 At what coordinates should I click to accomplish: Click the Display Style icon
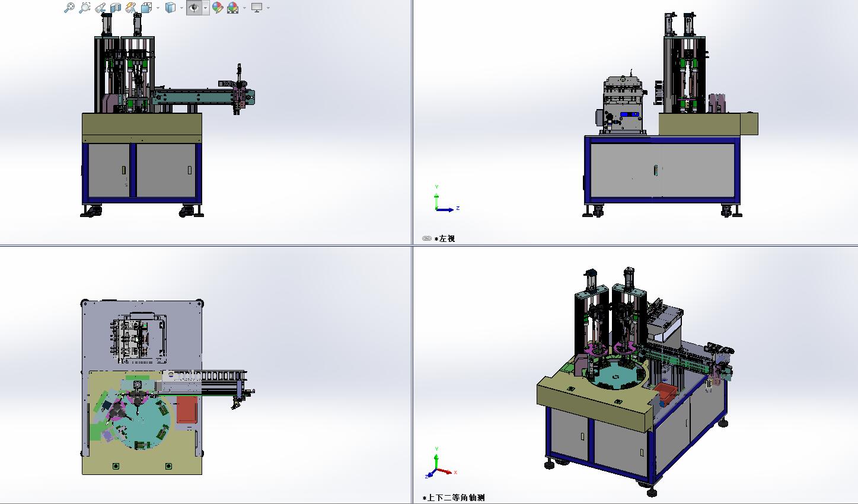pyautogui.click(x=170, y=8)
